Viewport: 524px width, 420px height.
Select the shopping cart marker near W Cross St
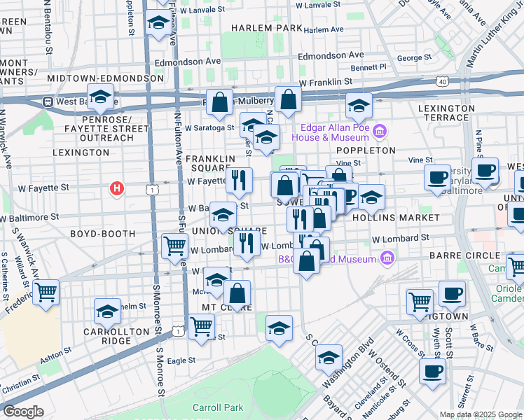pos(420,302)
